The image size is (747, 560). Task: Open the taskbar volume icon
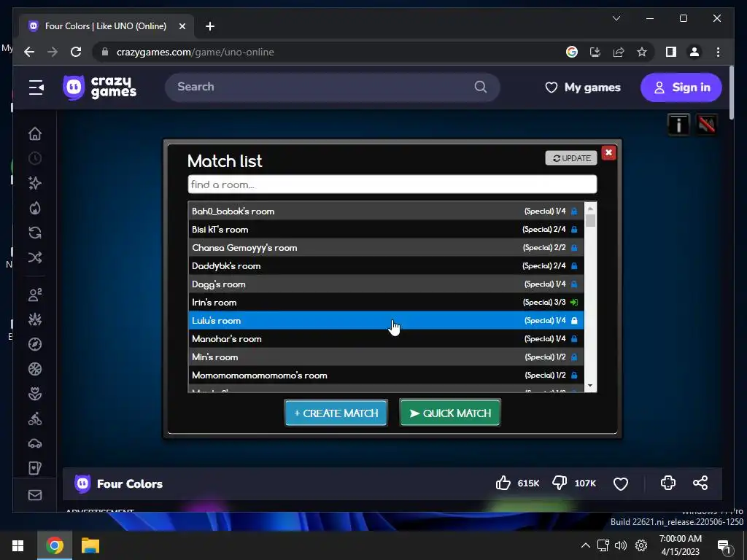click(620, 545)
